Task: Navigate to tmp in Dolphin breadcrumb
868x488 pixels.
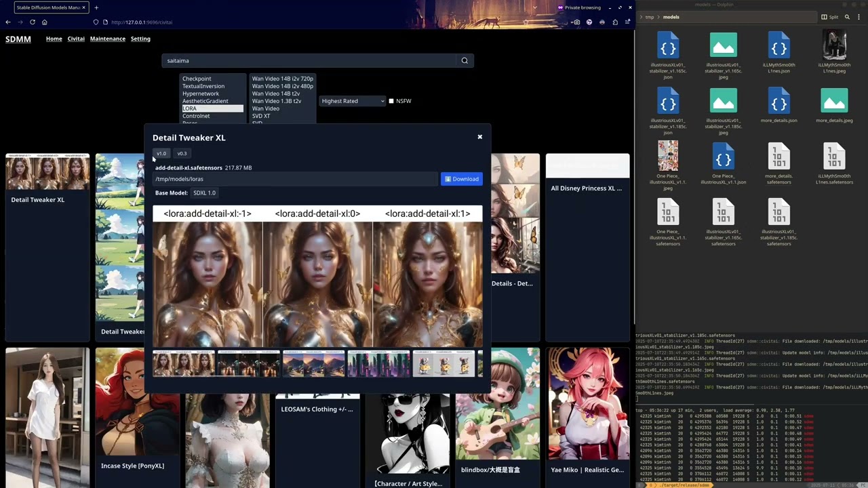Action: [650, 17]
